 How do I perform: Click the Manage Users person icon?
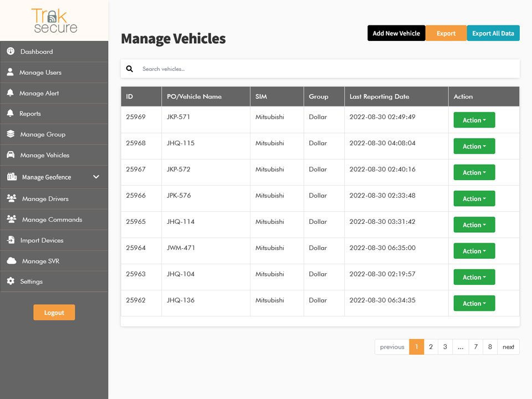click(x=10, y=72)
